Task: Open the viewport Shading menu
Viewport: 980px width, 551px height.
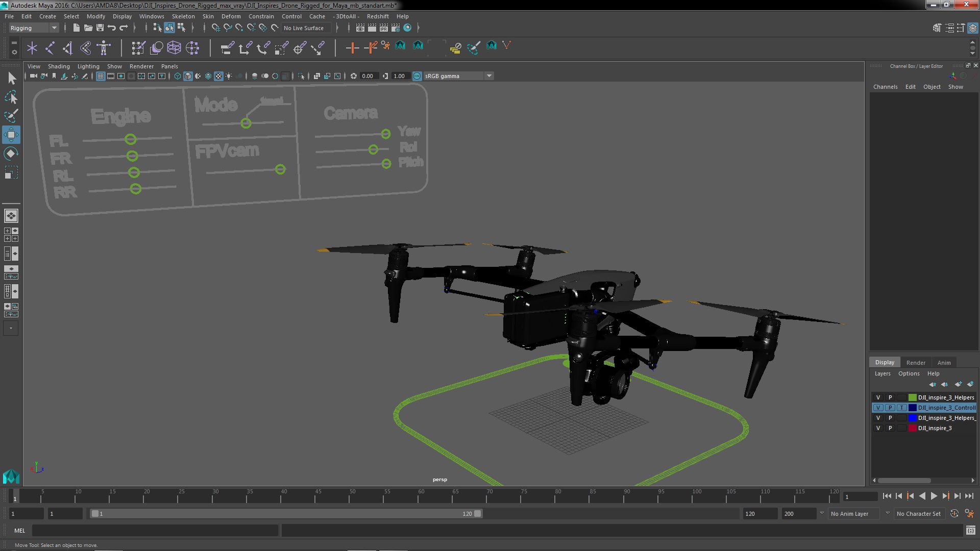Action: (59, 66)
